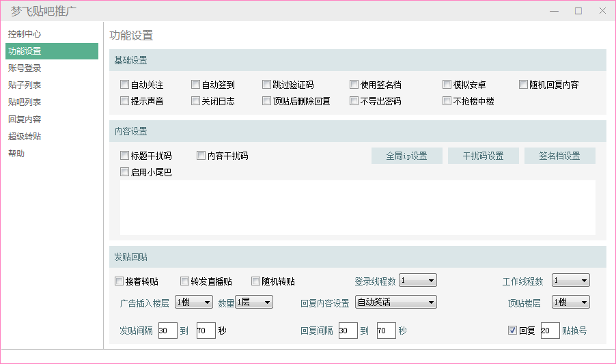
Task: Open 账号登录 page from sidebar
Action: (x=25, y=68)
